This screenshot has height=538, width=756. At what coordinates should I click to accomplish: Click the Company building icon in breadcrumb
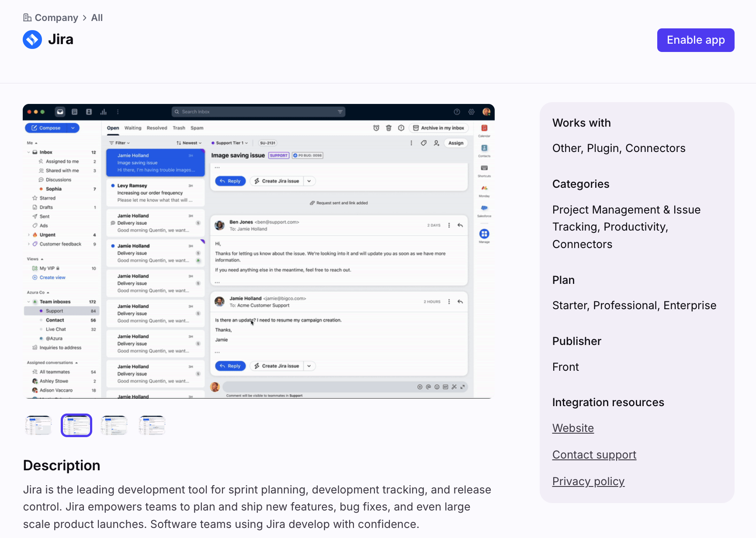27,17
